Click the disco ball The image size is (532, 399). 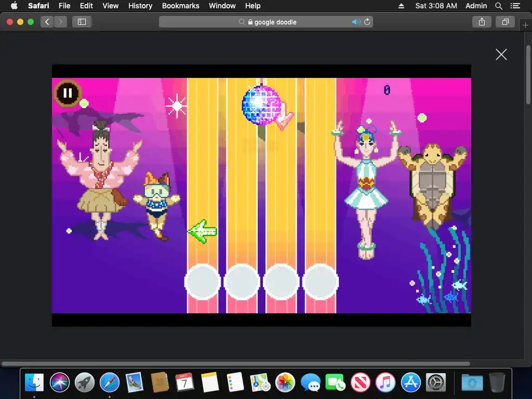(x=262, y=104)
